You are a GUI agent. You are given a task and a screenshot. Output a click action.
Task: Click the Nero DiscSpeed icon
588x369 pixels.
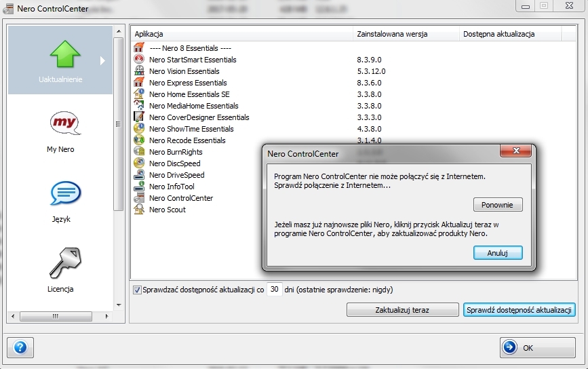coord(139,163)
